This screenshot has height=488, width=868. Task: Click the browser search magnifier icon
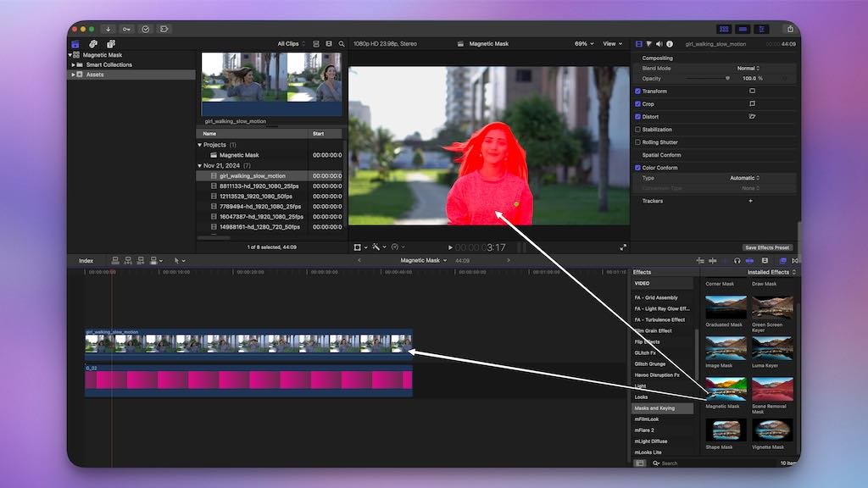tap(342, 44)
